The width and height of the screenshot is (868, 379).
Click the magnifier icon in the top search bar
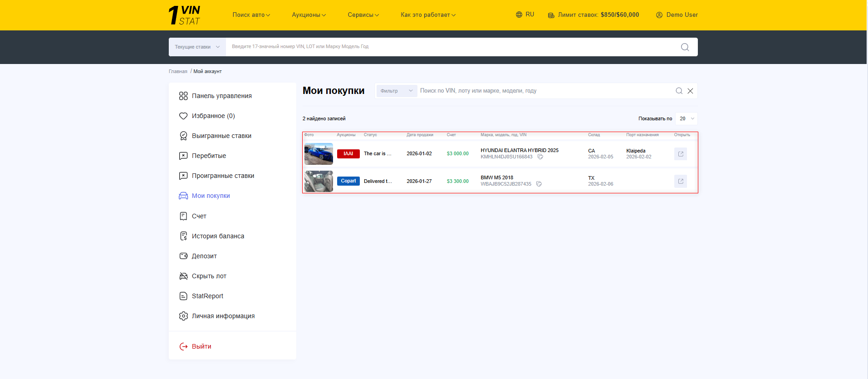685,47
